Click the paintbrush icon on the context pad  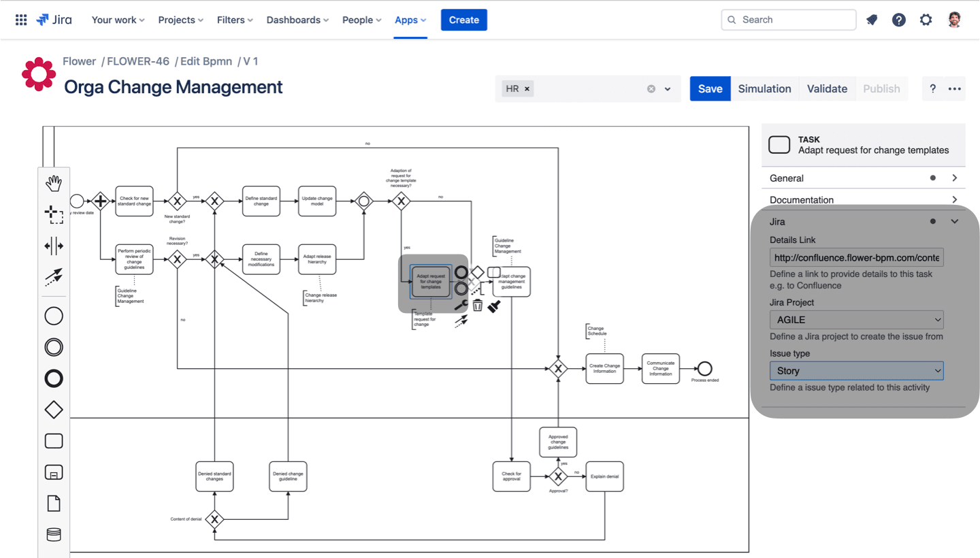tap(493, 306)
